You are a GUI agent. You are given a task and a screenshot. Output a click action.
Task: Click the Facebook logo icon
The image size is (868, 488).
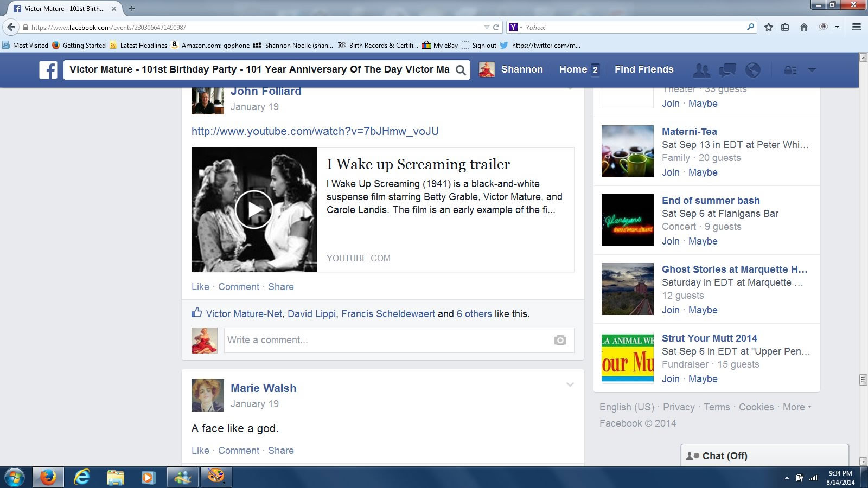pos(48,70)
